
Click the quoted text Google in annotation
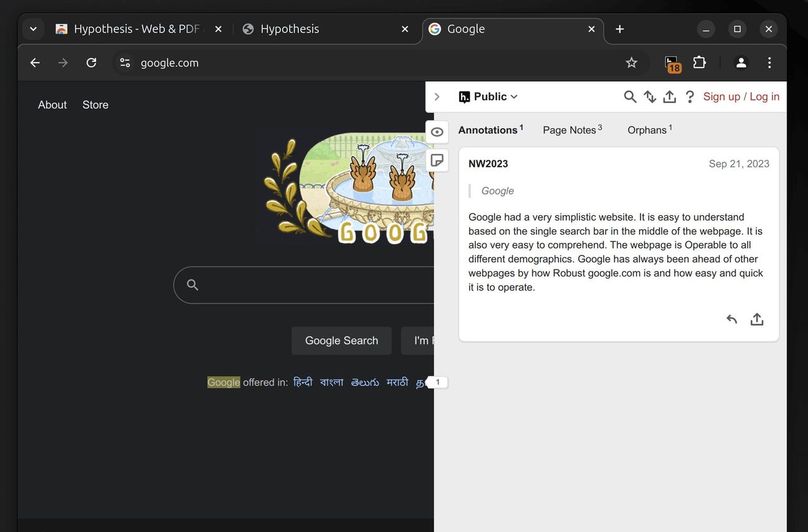pyautogui.click(x=497, y=191)
